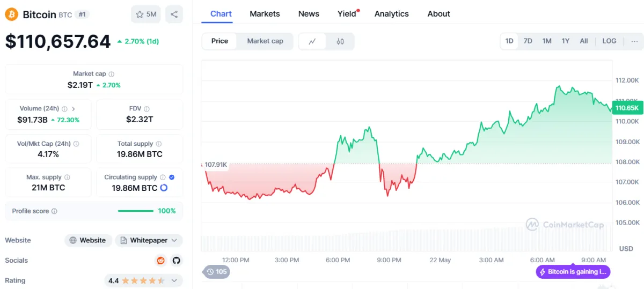This screenshot has height=289, width=644.
Task: Open Bitcoin GitHub social link
Action: click(176, 261)
